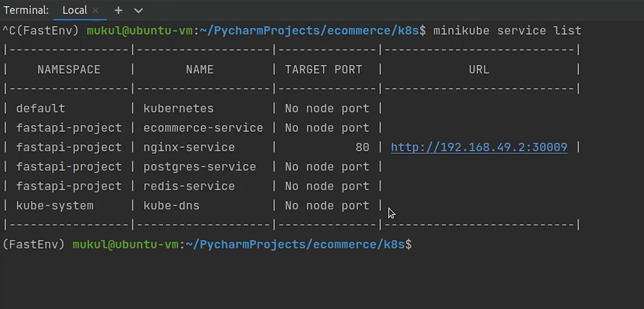
Task: Click the kube-system namespace entry
Action: (x=55, y=206)
